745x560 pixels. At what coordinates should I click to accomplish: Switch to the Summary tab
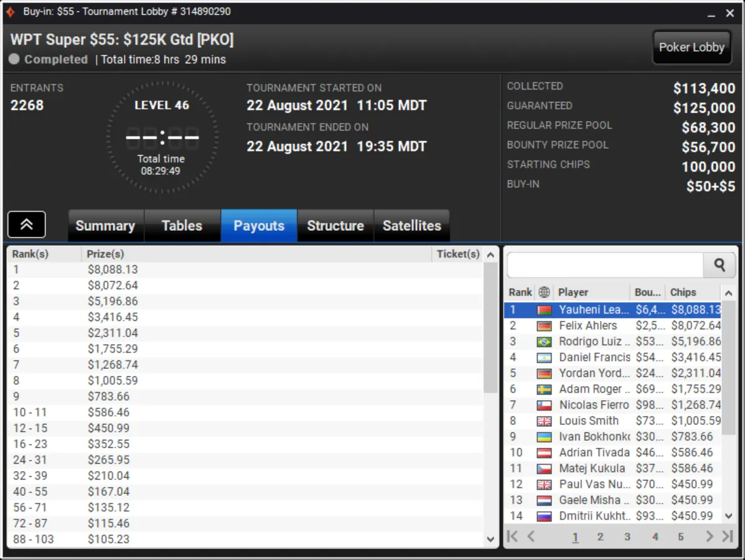coord(105,226)
